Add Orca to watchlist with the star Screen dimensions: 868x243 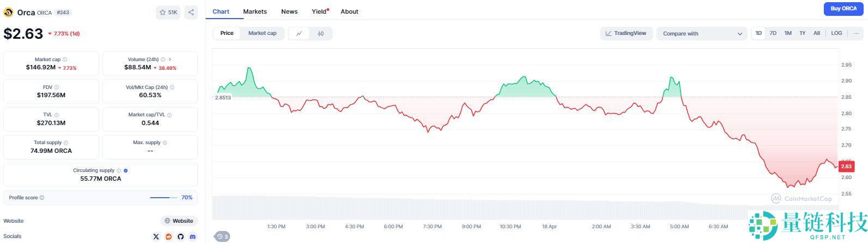tap(168, 12)
